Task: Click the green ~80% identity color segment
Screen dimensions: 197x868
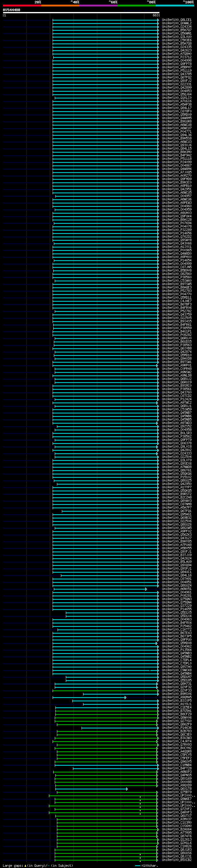Action: [x=137, y=6]
